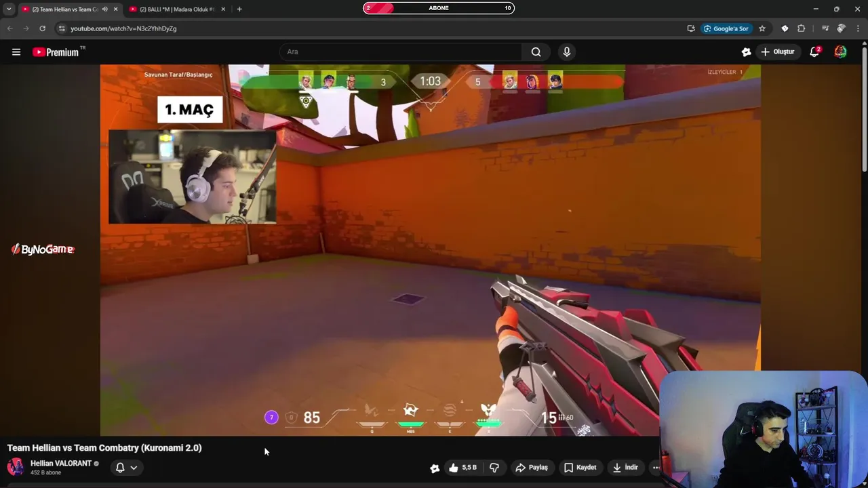Toggle subscription notification bell for channel
Image resolution: width=868 pixels, height=488 pixels.
(120, 468)
